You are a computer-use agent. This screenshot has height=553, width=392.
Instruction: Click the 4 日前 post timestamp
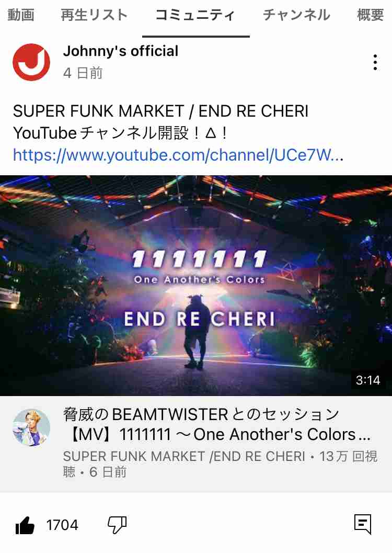pos(83,73)
